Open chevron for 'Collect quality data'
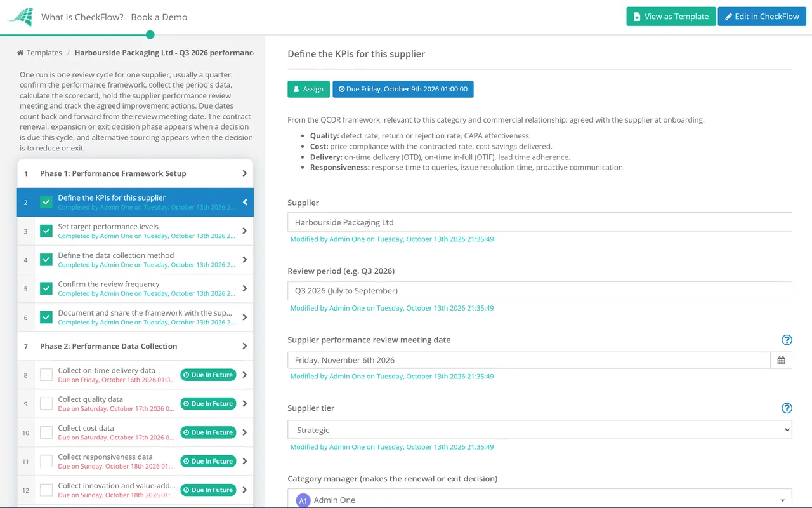The width and height of the screenshot is (812, 508). coord(245,404)
